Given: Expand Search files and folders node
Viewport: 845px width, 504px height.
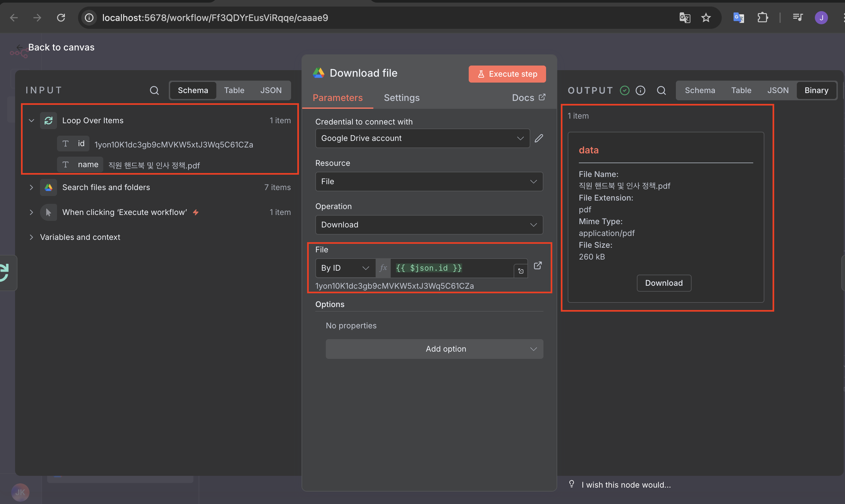Looking at the screenshot, I should coord(31,187).
